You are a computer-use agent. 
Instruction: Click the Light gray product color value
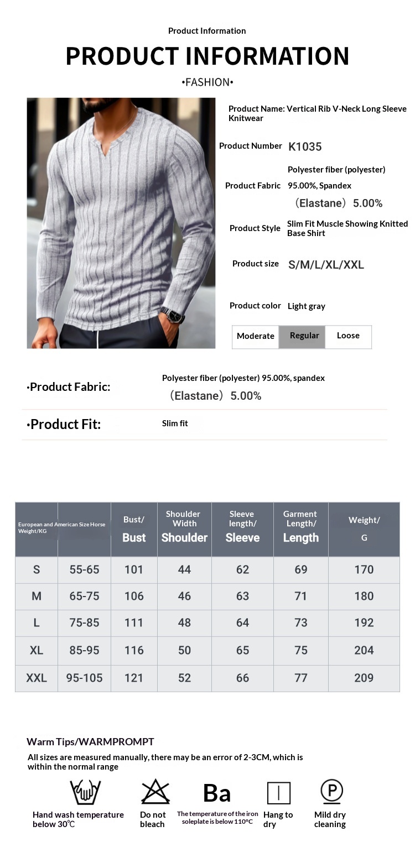click(x=307, y=306)
